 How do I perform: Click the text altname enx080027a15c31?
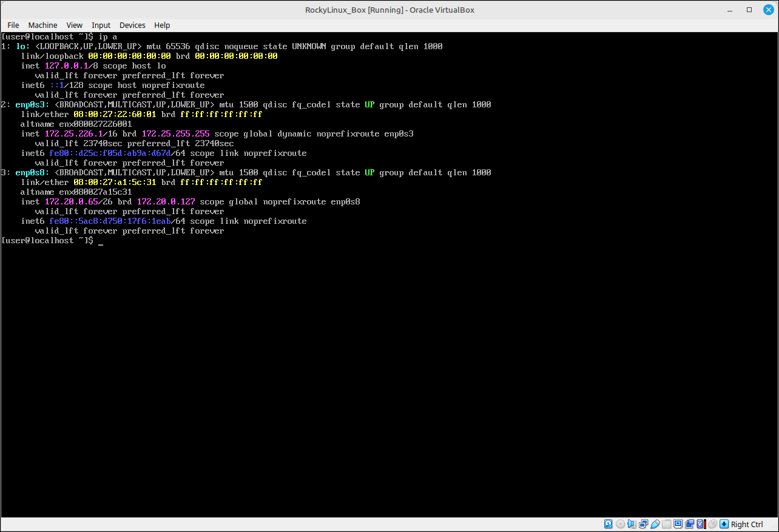[x=76, y=192]
